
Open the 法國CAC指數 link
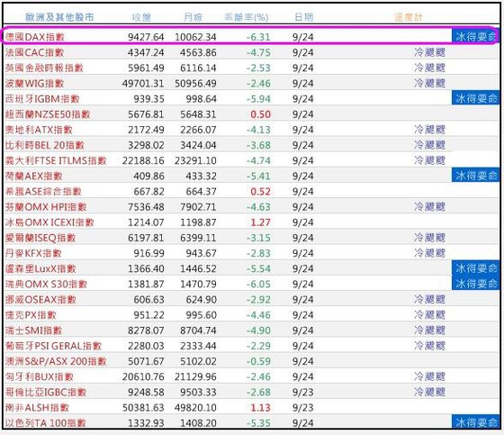tap(34, 52)
